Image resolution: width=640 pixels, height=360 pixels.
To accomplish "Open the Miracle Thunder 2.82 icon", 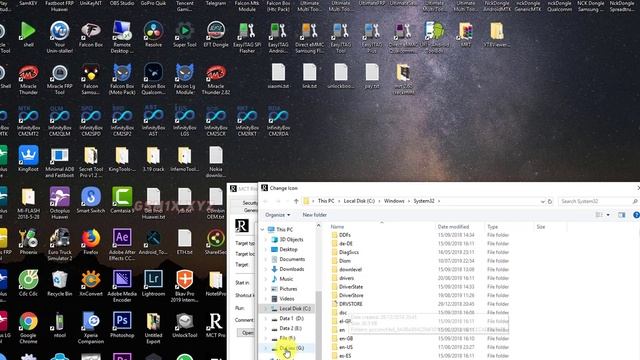I will click(216, 79).
